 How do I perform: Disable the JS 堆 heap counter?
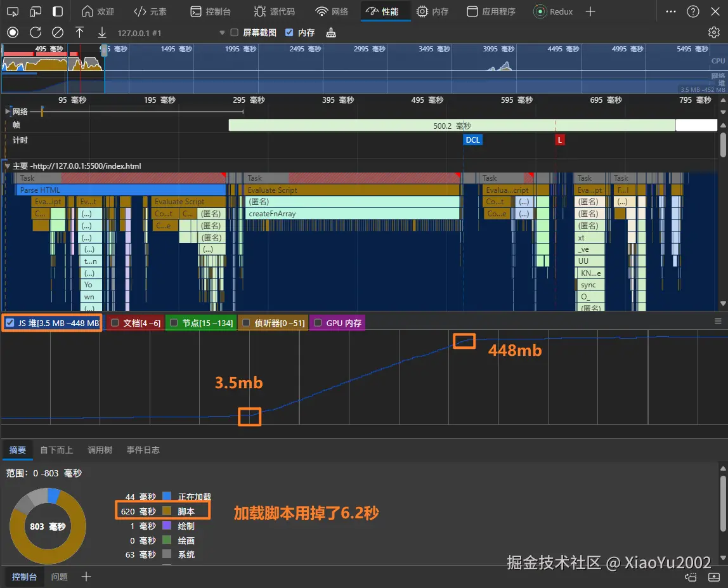(8, 323)
